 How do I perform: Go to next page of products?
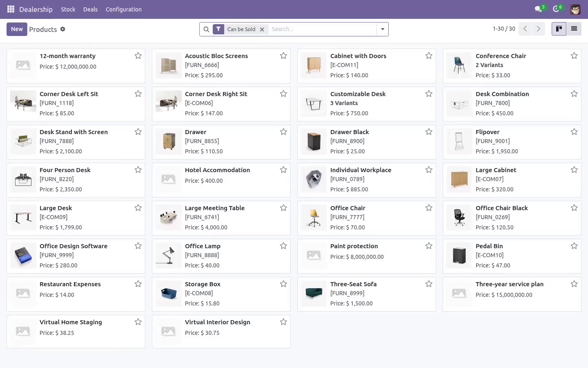pos(538,29)
